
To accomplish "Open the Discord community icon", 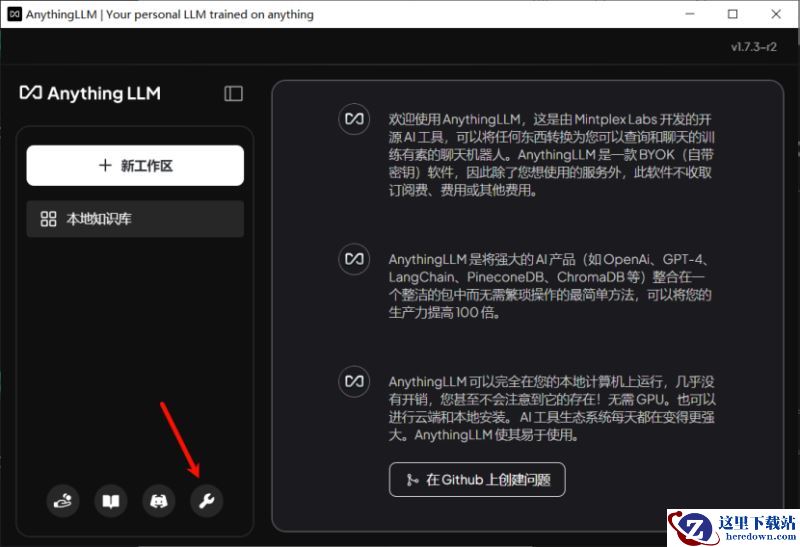I will click(x=159, y=501).
